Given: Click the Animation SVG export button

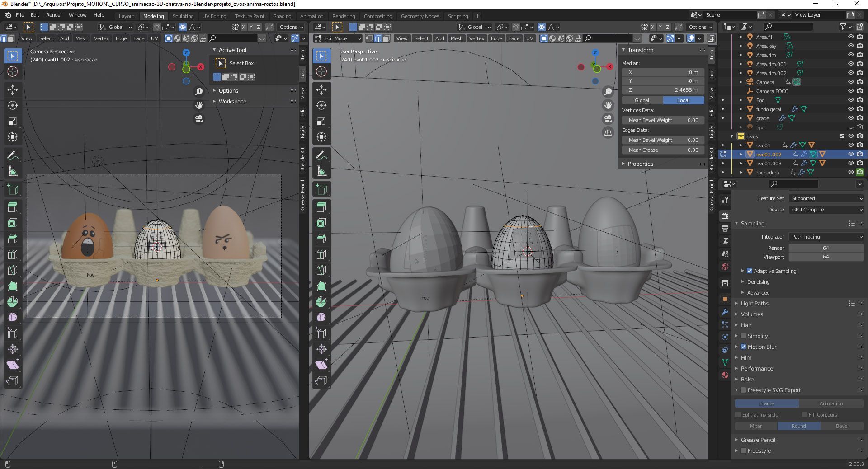Looking at the screenshot, I should click(x=831, y=403).
